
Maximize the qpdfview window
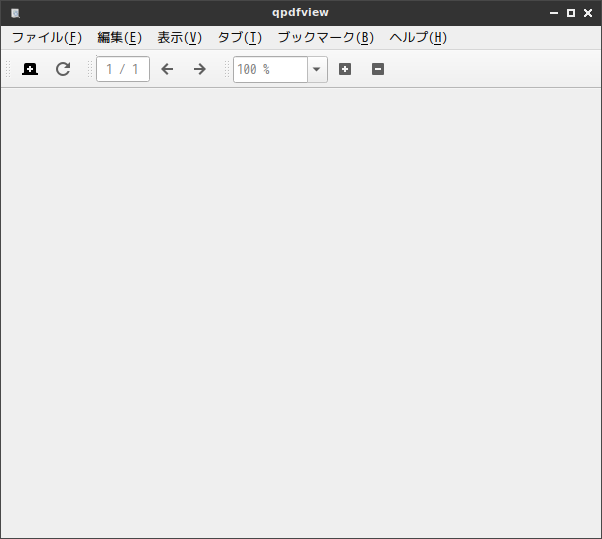571,13
